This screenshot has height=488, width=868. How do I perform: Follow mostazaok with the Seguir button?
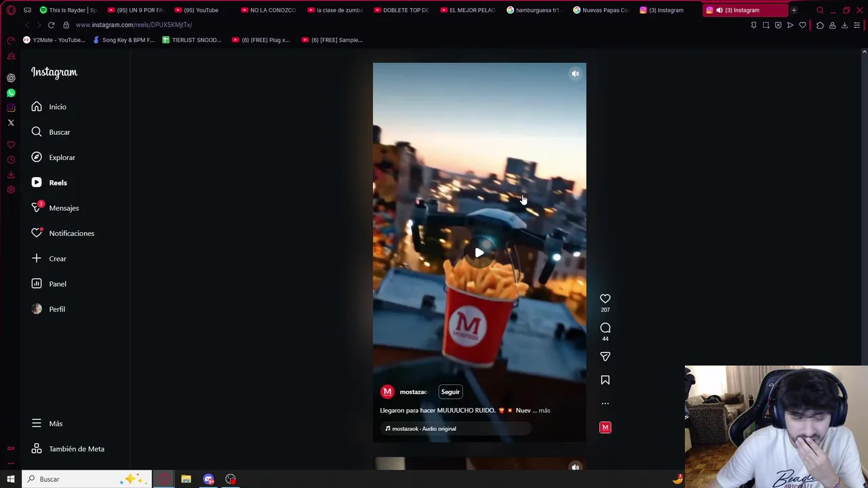450,392
